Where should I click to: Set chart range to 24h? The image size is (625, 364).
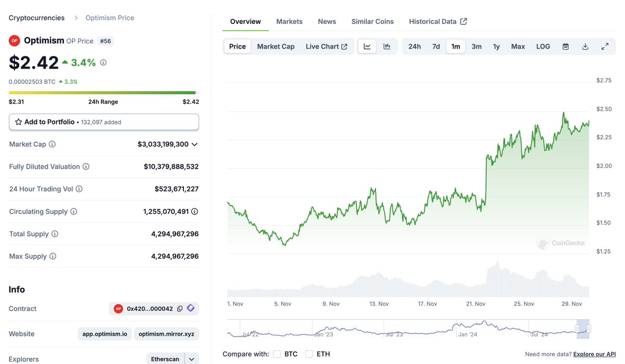point(415,46)
